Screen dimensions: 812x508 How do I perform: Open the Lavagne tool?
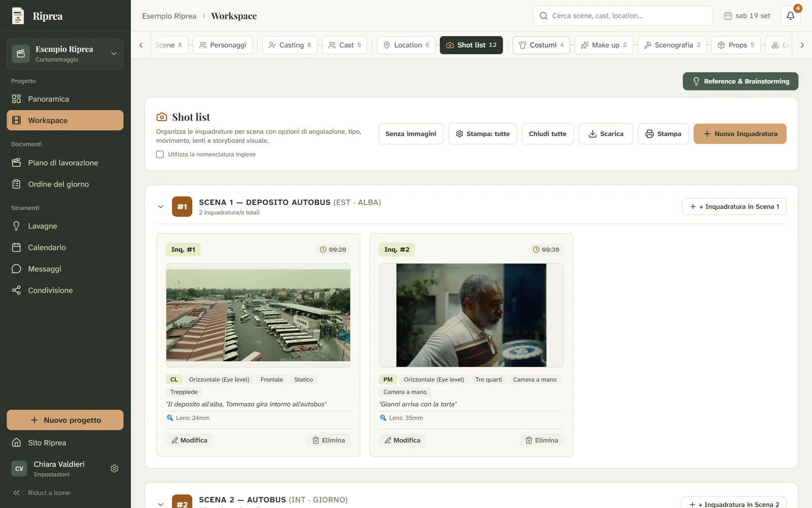tap(65, 226)
